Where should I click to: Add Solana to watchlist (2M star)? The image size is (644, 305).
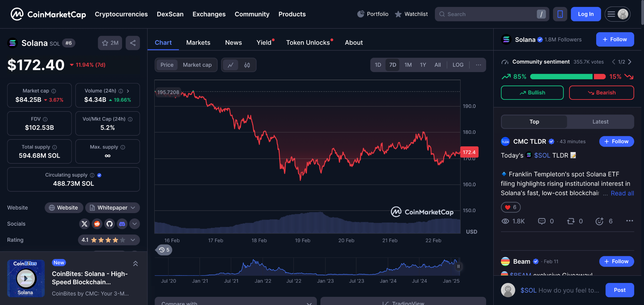click(110, 43)
